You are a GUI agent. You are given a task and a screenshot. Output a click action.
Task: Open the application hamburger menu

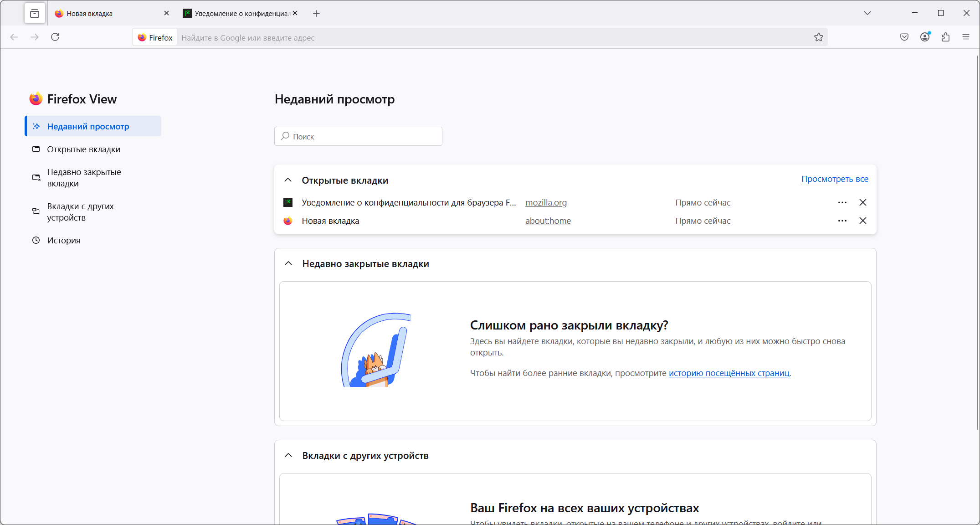(966, 37)
